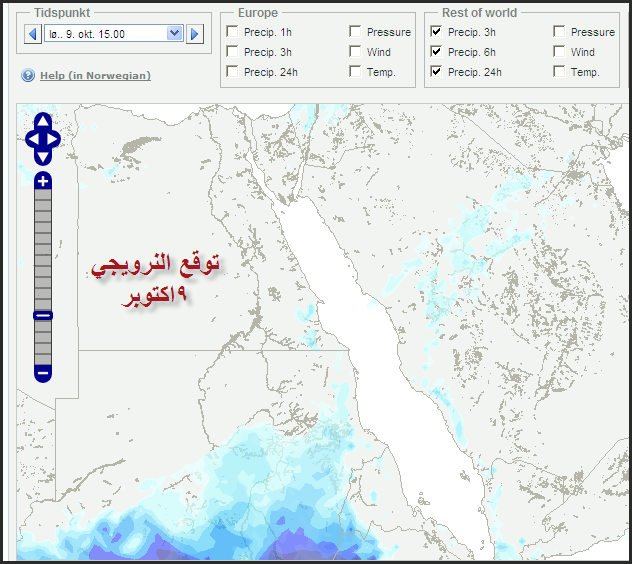Open the Tidspunkt time dropdown
632x564 pixels.
pos(175,33)
